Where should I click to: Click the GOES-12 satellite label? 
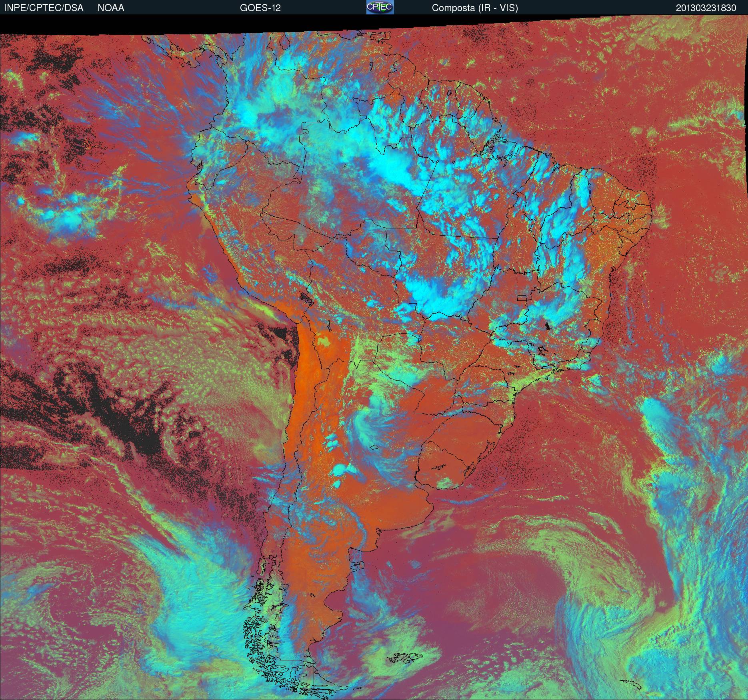[x=260, y=8]
